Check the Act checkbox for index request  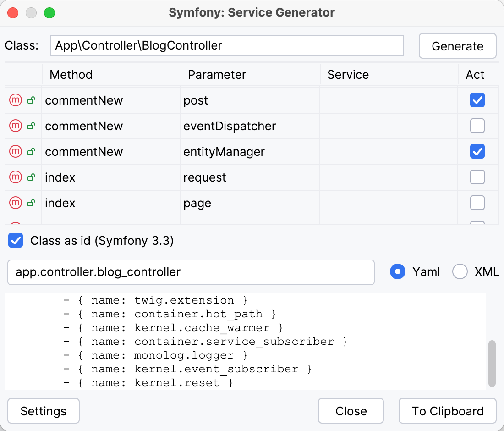coord(477,177)
